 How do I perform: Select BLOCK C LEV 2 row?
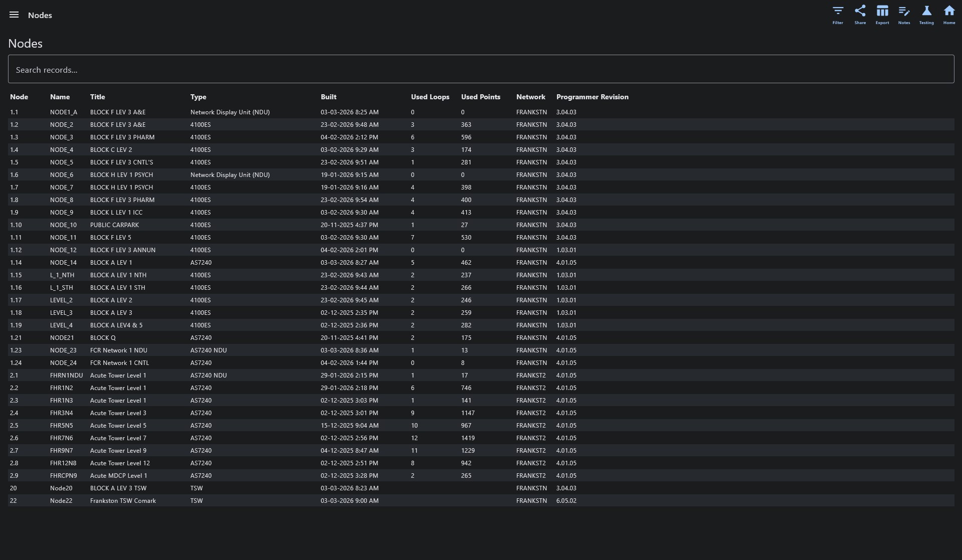(481, 150)
